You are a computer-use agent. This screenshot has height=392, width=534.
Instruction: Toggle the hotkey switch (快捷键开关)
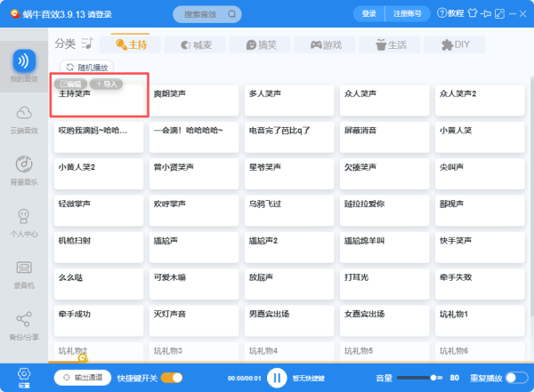click(172, 378)
